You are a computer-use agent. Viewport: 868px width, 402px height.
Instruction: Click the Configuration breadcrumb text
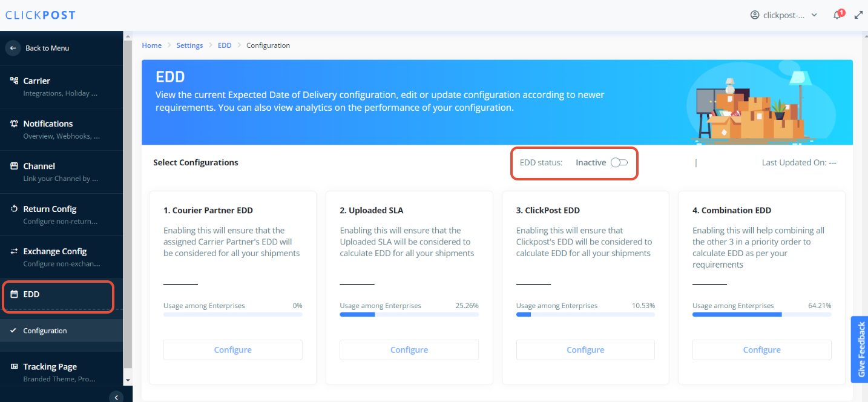pos(268,45)
